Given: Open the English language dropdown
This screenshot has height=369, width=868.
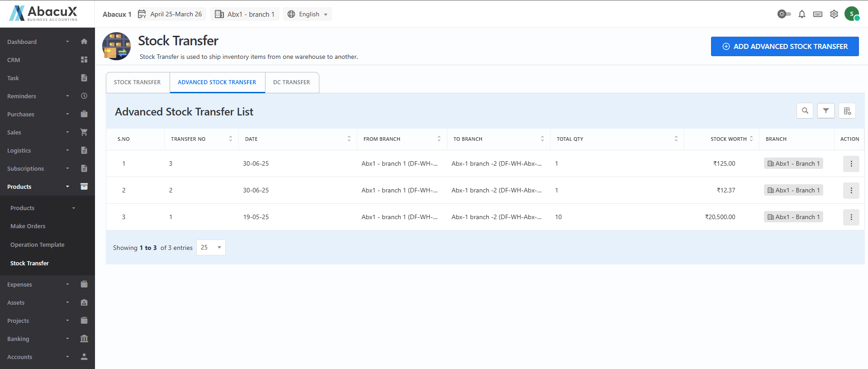Looking at the screenshot, I should (x=308, y=14).
